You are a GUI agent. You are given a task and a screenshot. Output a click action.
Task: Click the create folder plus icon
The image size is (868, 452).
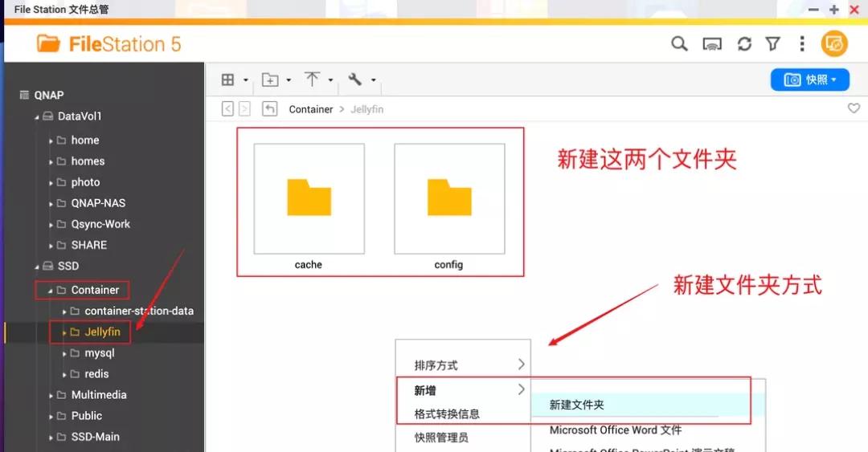coord(270,79)
